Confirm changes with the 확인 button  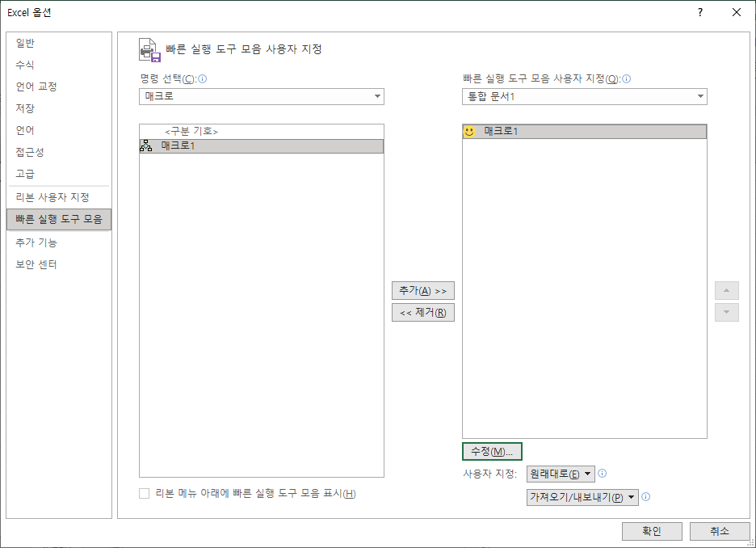[652, 531]
